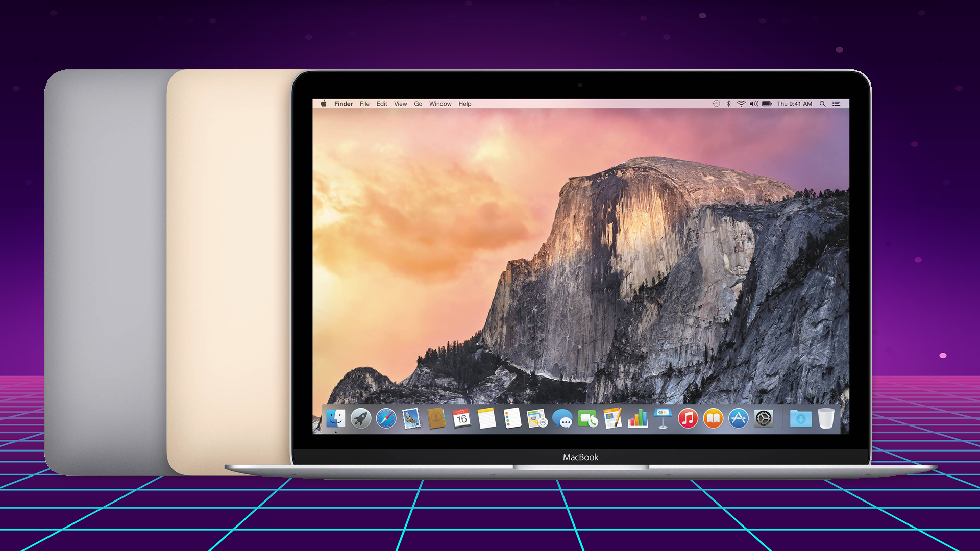Open the Apple menu
This screenshot has height=551, width=980.
[x=323, y=104]
